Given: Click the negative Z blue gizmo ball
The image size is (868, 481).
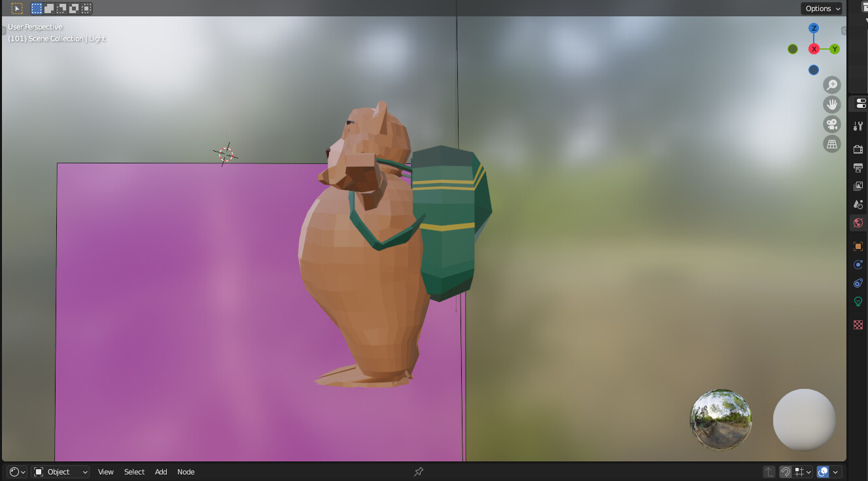Looking at the screenshot, I should (814, 70).
